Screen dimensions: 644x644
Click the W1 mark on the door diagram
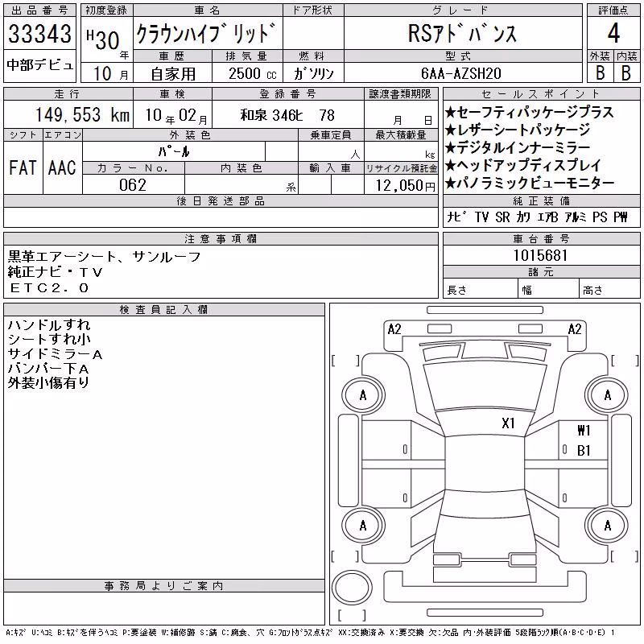(x=584, y=430)
